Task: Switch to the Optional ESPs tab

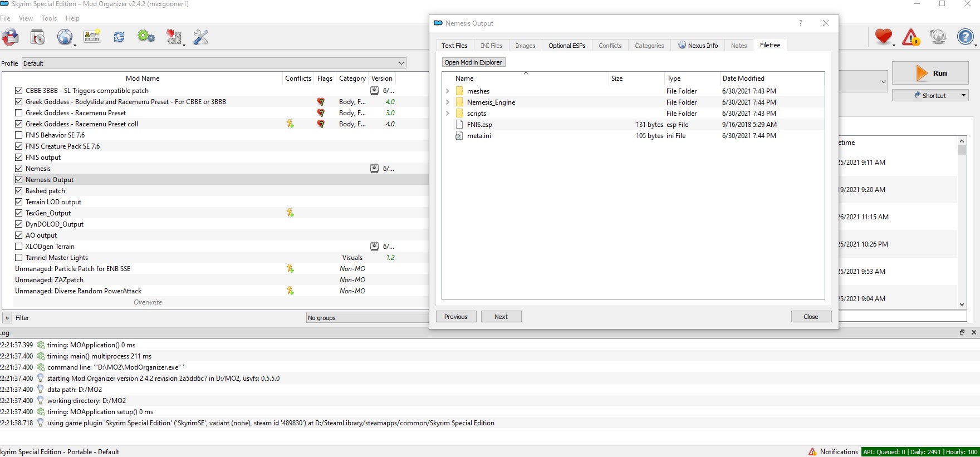Action: pyautogui.click(x=567, y=46)
